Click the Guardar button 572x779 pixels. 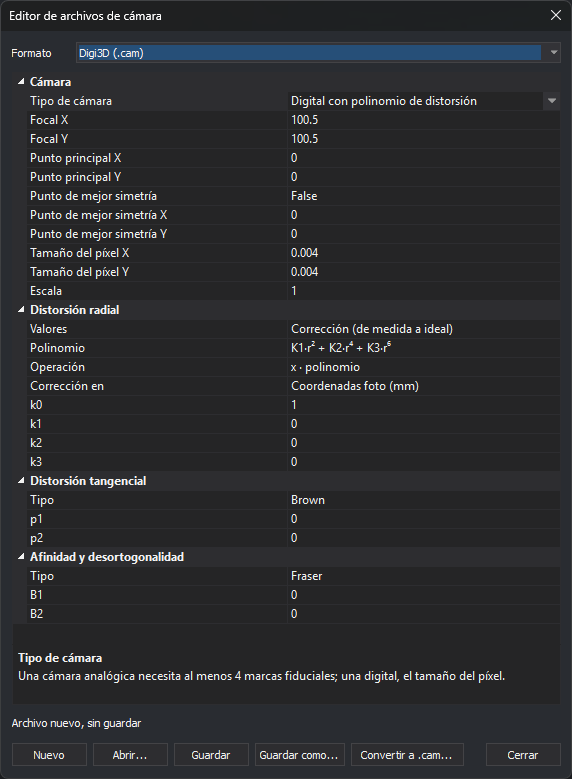(x=211, y=755)
